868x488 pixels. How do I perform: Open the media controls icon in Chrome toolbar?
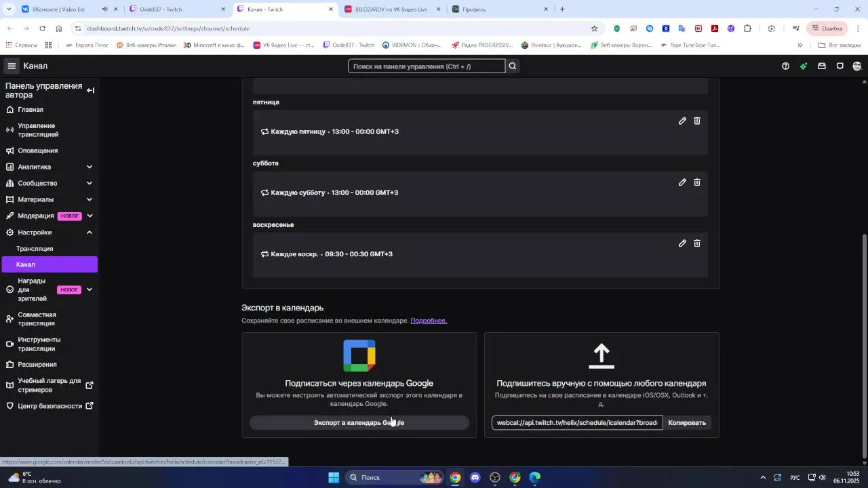point(795,28)
